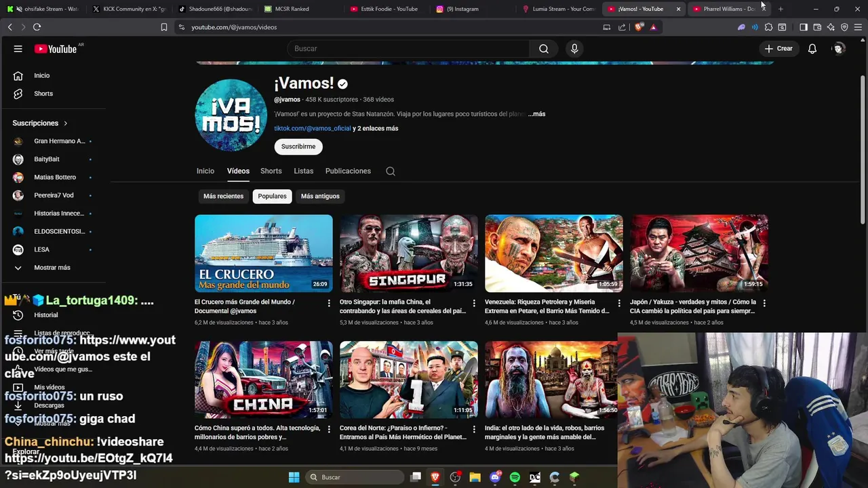
Task: Search within channel magnifier icon
Action: click(x=391, y=171)
